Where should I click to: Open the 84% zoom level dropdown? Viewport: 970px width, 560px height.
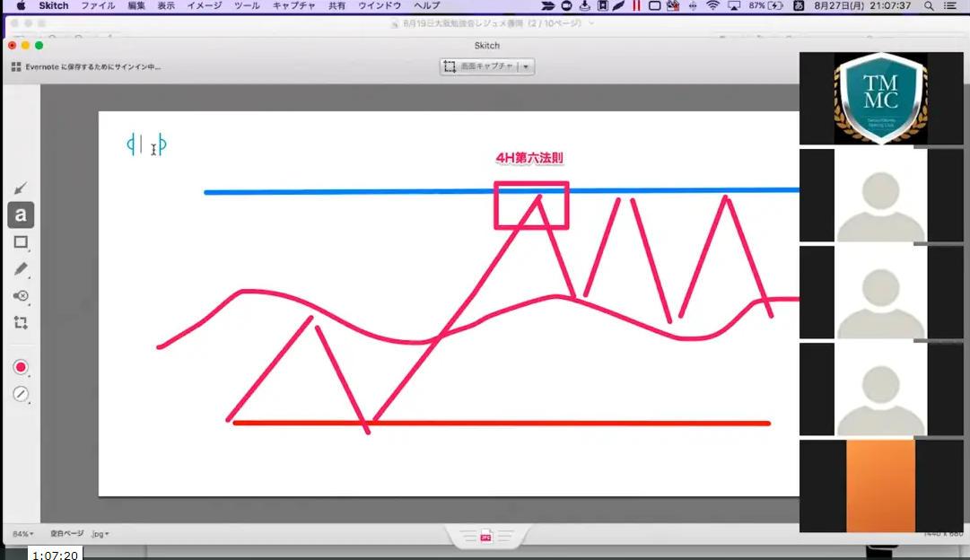click(x=23, y=534)
